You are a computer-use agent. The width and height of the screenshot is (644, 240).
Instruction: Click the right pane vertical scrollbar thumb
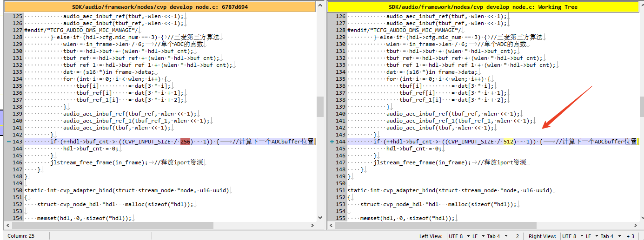coord(642,107)
